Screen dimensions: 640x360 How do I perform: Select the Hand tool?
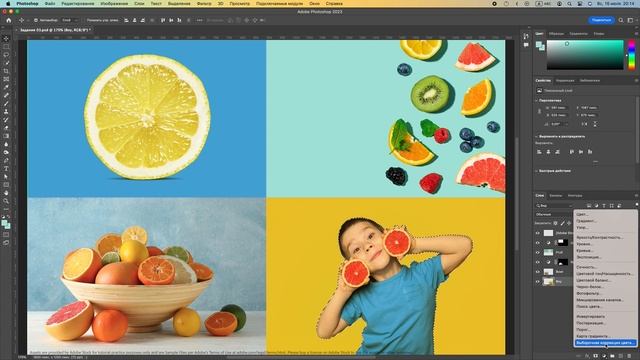(6, 193)
